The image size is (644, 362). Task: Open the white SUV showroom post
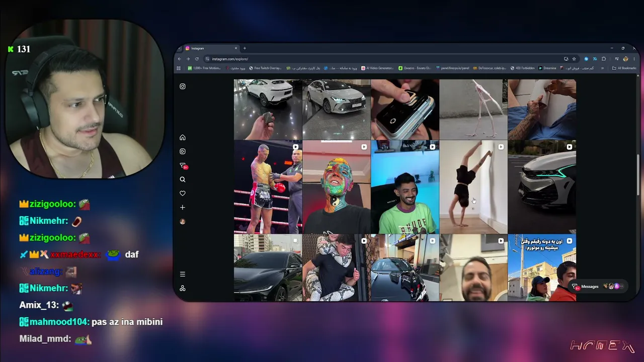[x=268, y=109]
